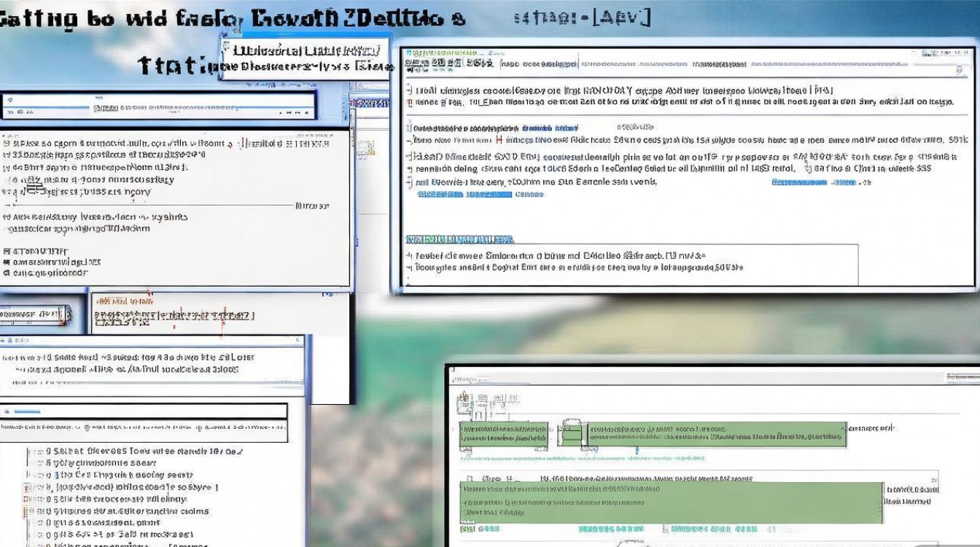Expand the first item in the bottom-left tree list

coord(29,451)
